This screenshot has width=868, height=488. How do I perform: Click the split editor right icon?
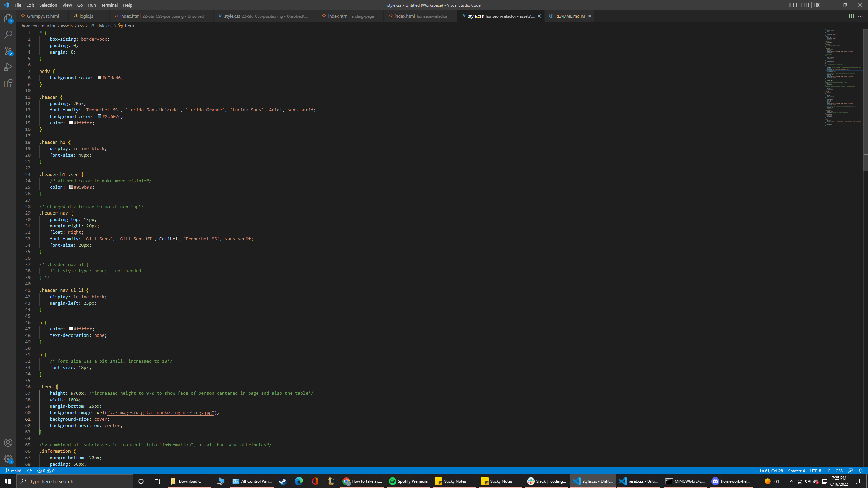pyautogui.click(x=851, y=16)
